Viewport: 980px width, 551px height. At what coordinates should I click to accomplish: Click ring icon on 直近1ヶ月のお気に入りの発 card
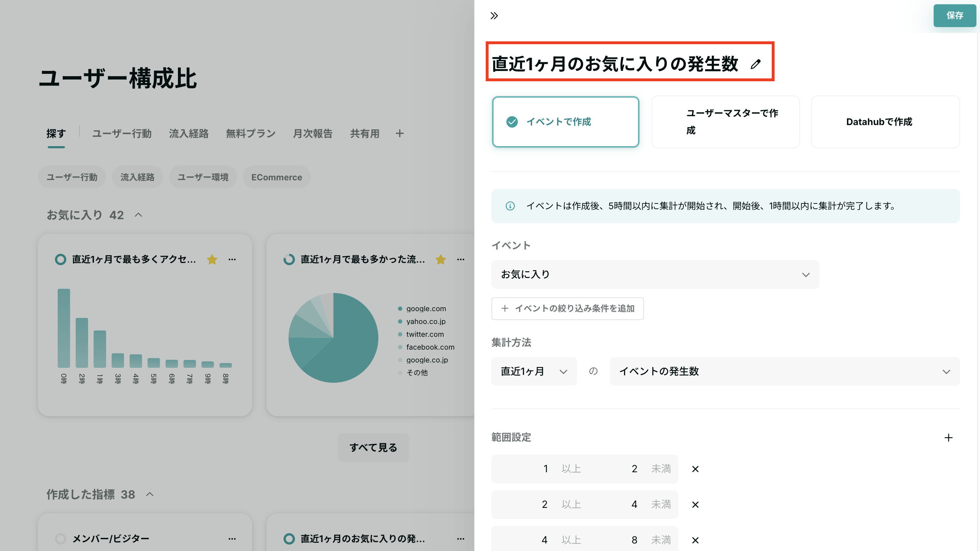(x=289, y=539)
